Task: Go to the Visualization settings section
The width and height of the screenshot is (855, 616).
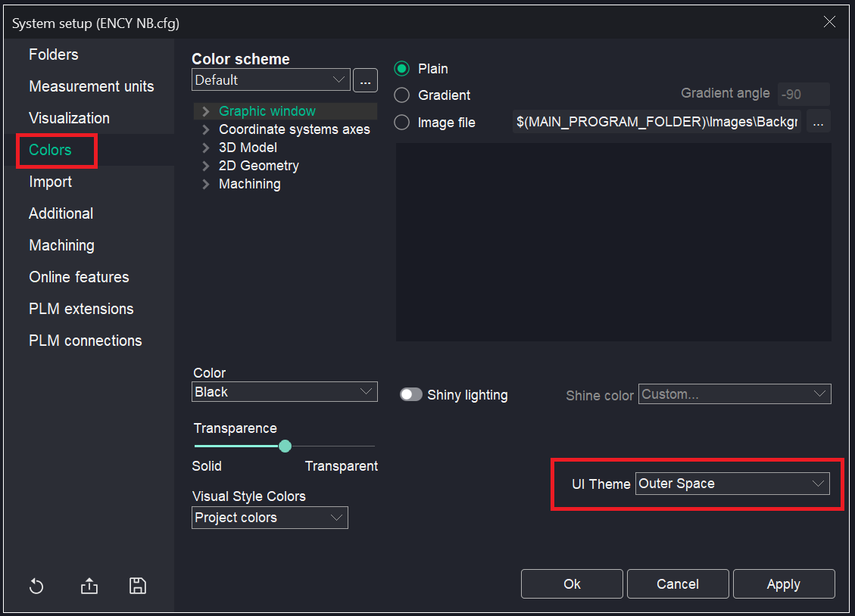Action: 69,118
